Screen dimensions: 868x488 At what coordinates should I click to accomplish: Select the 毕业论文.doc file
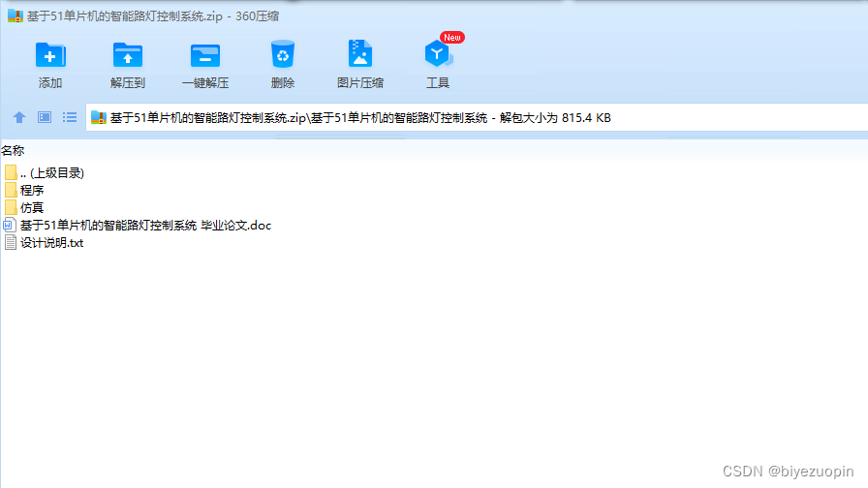pos(138,226)
